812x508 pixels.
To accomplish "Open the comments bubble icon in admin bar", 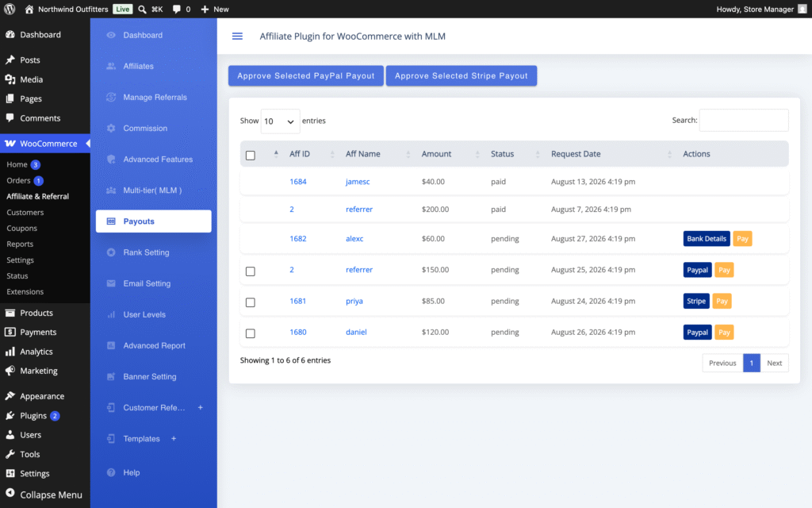I will click(x=177, y=9).
